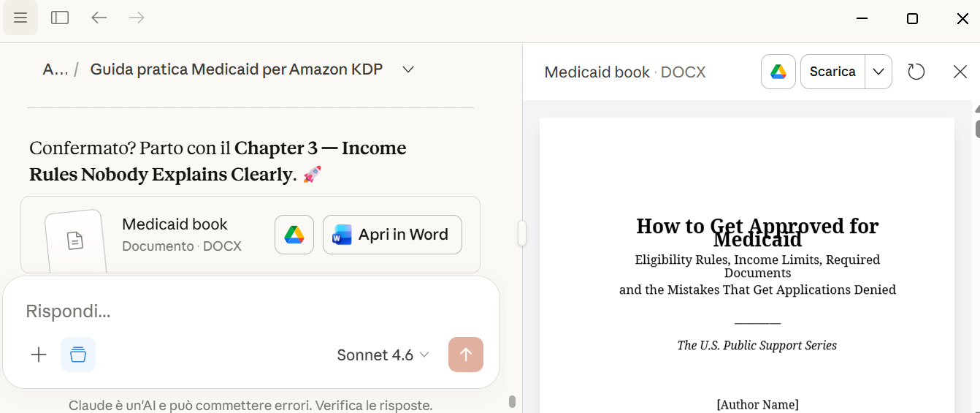Go back with the left arrow
The image size is (980, 413).
[x=99, y=18]
